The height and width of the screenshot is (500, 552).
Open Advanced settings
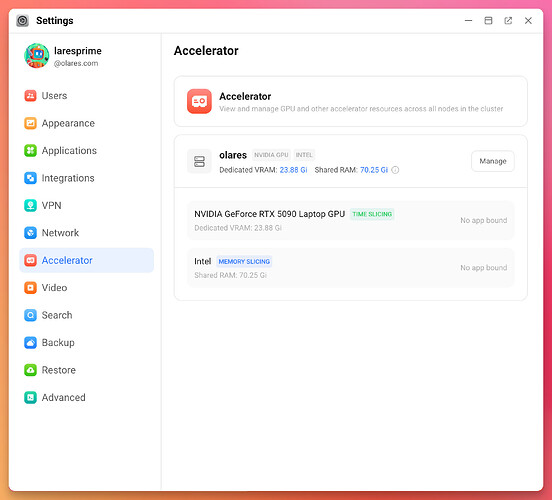87,398
